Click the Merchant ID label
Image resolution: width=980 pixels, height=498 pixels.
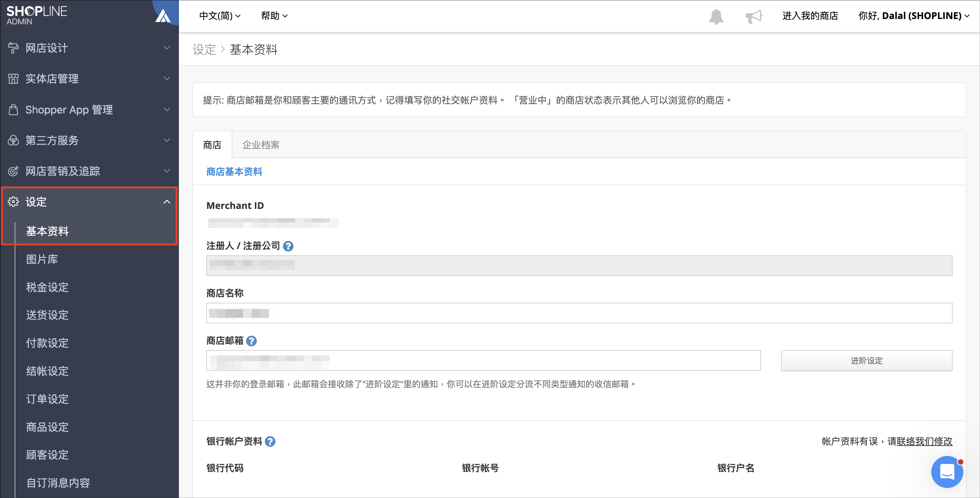point(235,206)
